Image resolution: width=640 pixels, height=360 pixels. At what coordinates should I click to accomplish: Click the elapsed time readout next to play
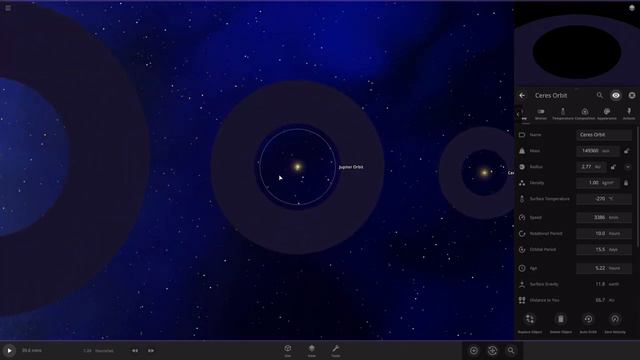[32, 351]
